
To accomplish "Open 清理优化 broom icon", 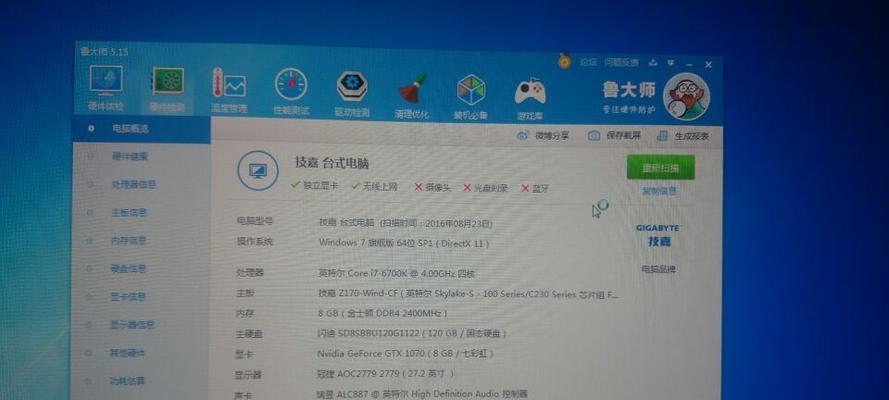I will pos(412,88).
